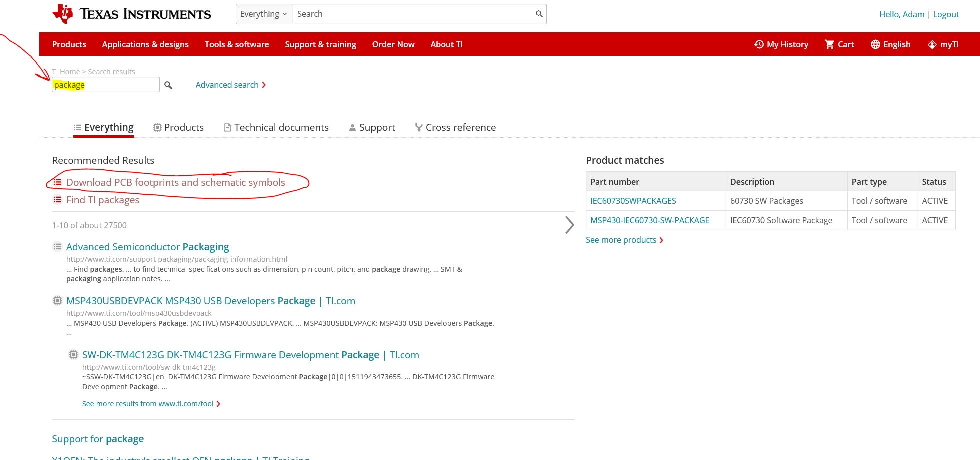
Task: Click the search icon beside the package field
Action: [168, 85]
